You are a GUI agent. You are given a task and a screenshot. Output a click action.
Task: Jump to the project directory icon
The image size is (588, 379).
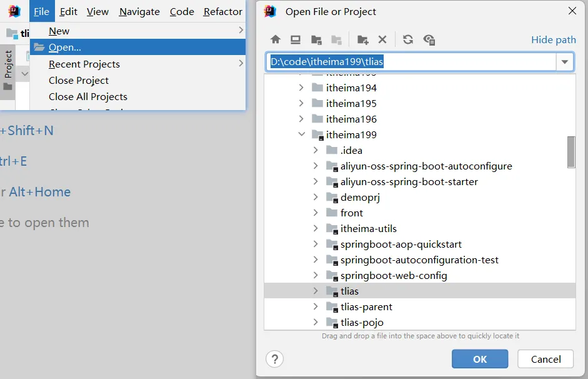pyautogui.click(x=316, y=39)
